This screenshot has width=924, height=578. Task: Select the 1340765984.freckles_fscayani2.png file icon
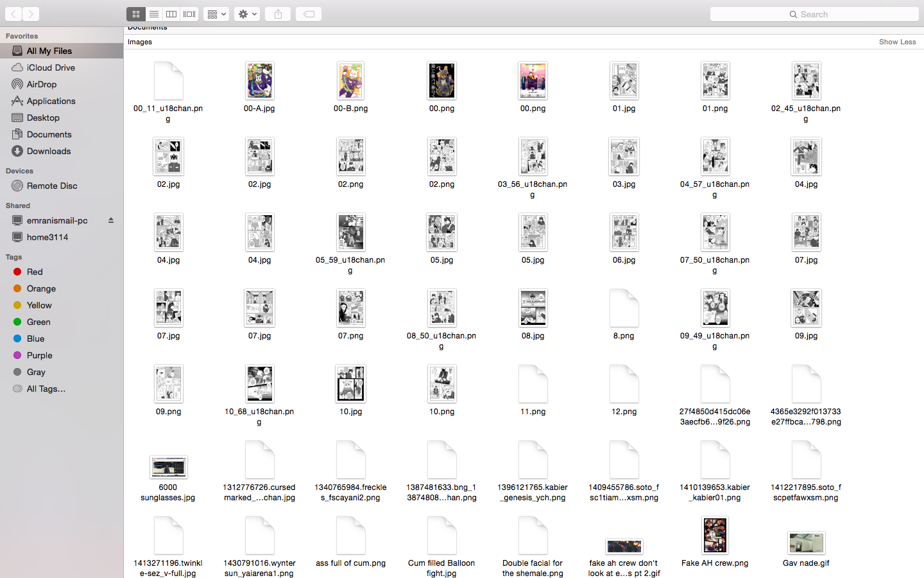[x=350, y=459]
